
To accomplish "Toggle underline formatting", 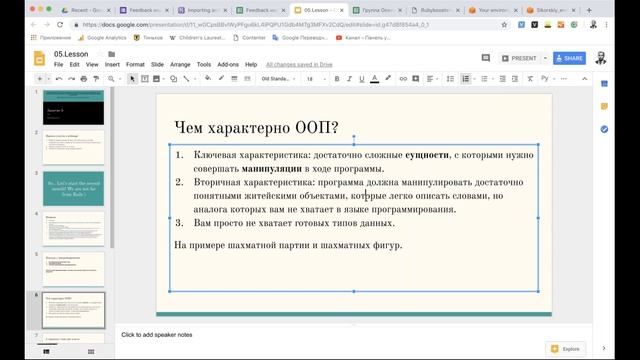I will click(x=361, y=79).
